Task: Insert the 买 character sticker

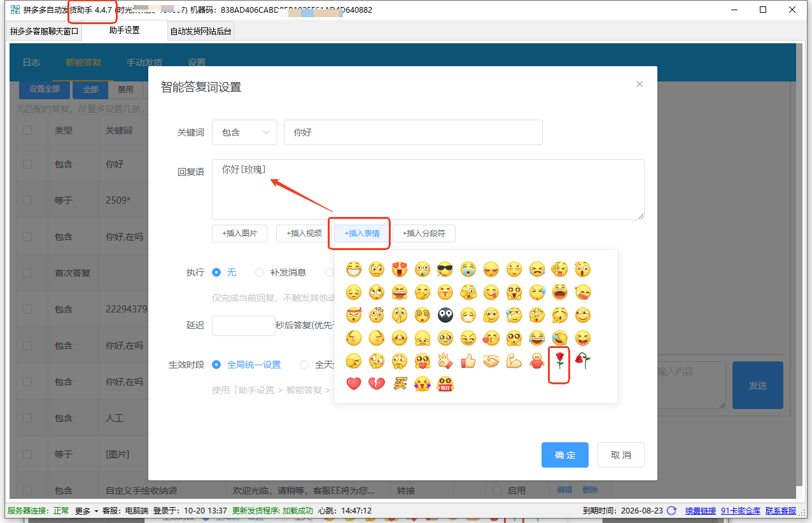Action: [x=400, y=384]
